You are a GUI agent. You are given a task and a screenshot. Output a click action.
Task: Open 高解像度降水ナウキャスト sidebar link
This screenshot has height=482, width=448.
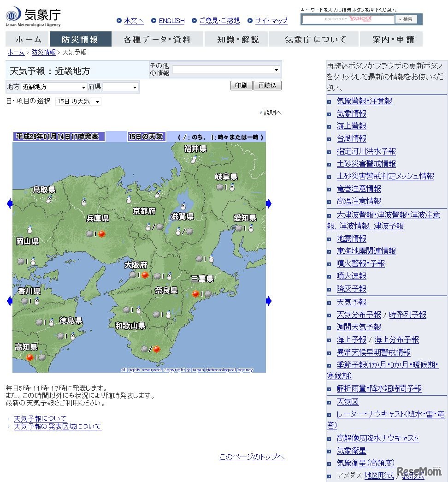377,438
